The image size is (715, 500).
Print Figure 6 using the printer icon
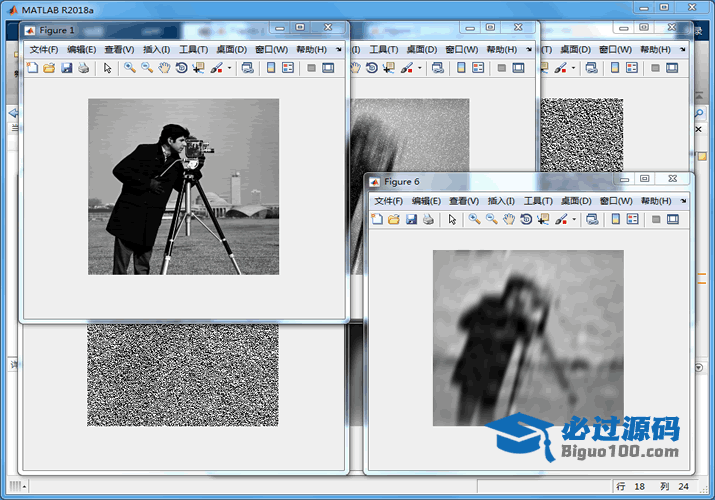[428, 220]
